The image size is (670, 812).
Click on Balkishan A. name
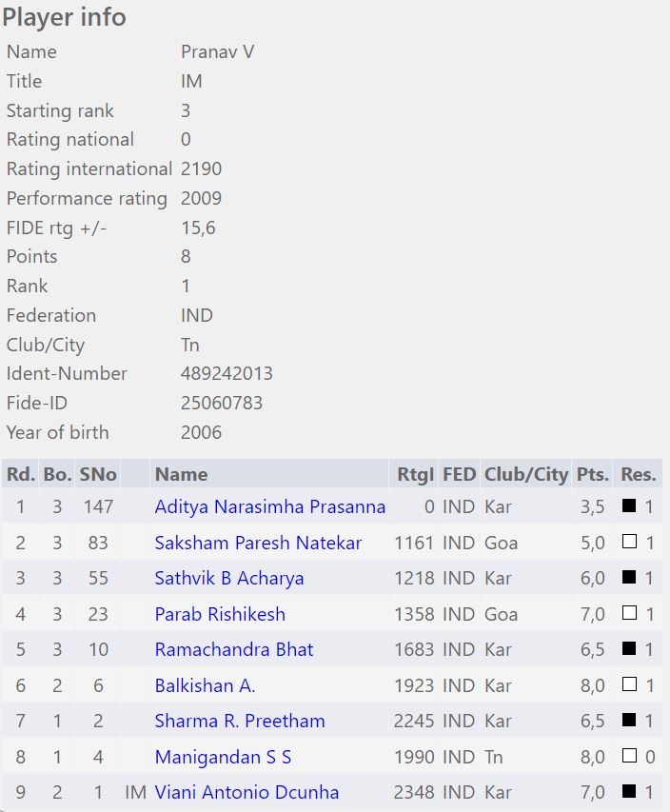pos(205,686)
